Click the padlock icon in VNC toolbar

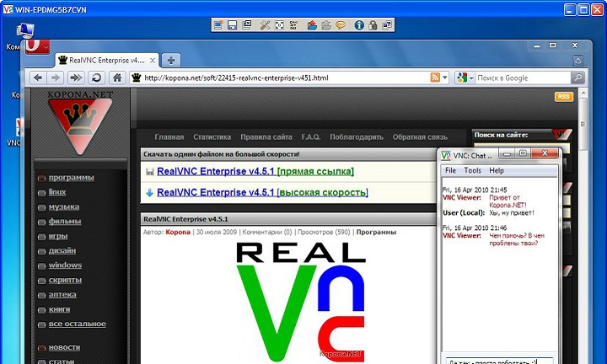373,25
